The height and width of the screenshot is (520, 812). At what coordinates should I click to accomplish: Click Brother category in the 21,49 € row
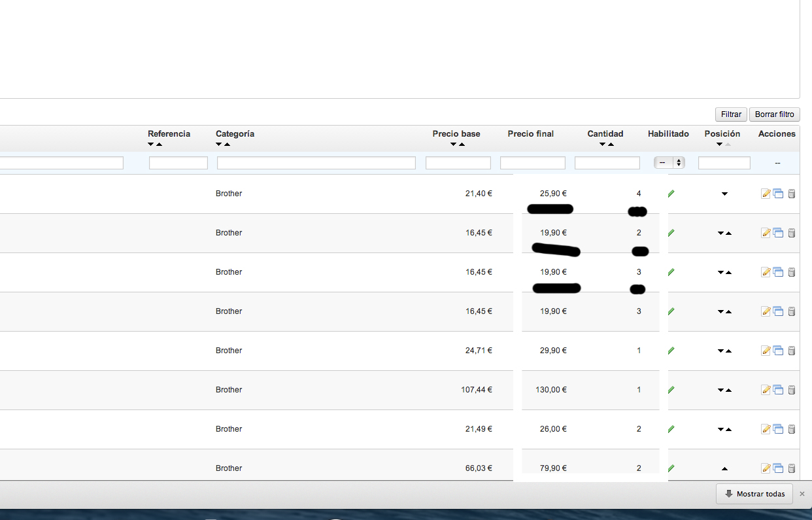[x=229, y=429]
